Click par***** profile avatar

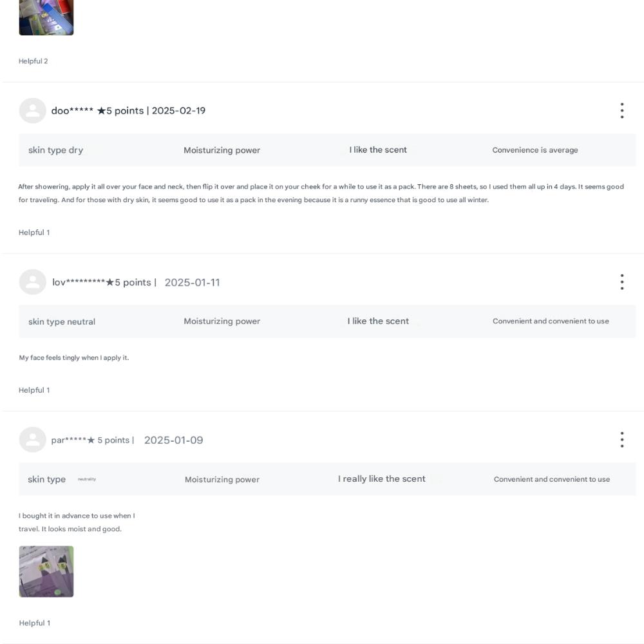[x=32, y=439]
